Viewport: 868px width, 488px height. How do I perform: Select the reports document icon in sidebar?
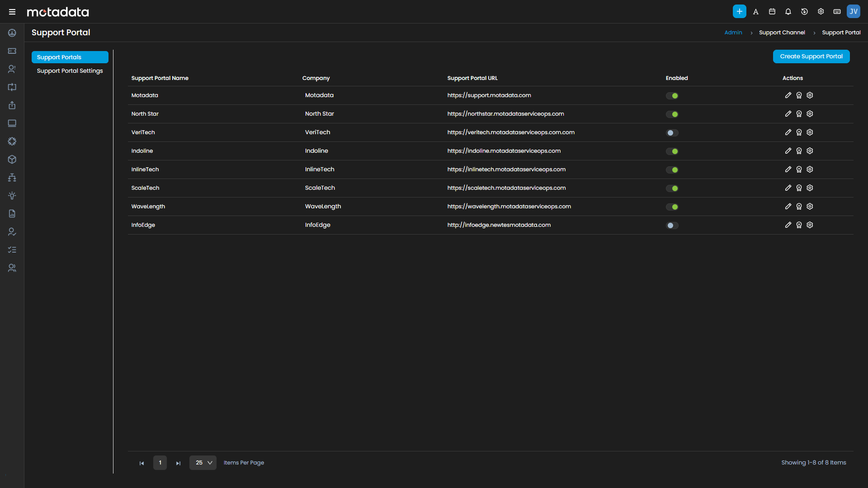coord(12,214)
